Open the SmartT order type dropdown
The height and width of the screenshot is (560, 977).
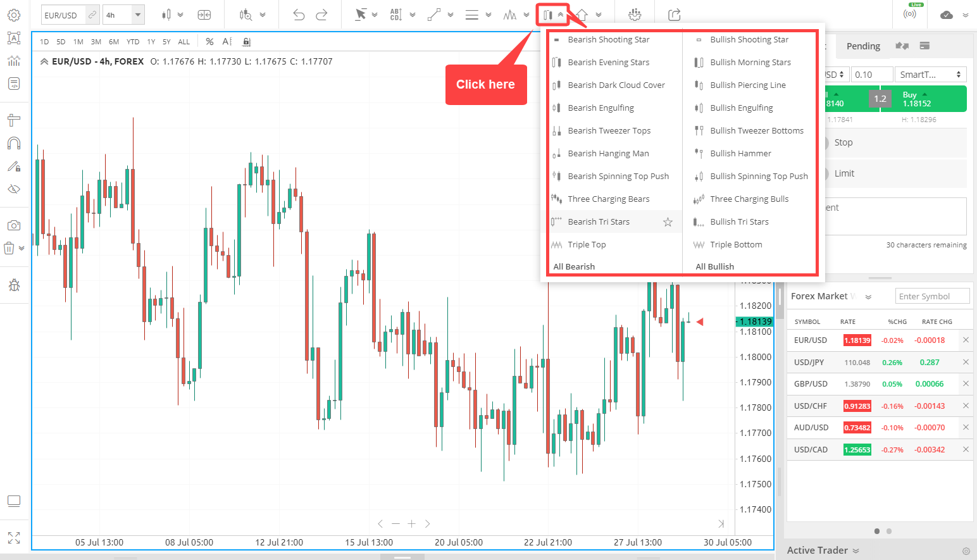pyautogui.click(x=930, y=74)
